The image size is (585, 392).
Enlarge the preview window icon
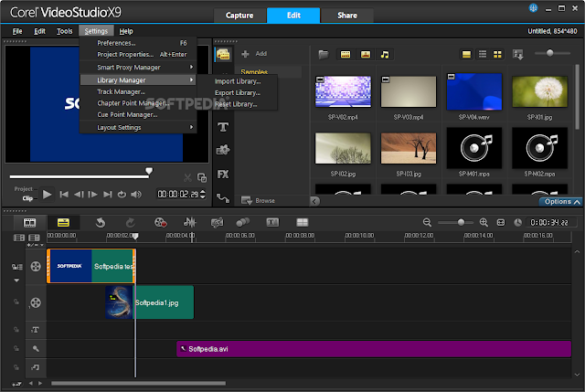tap(202, 178)
